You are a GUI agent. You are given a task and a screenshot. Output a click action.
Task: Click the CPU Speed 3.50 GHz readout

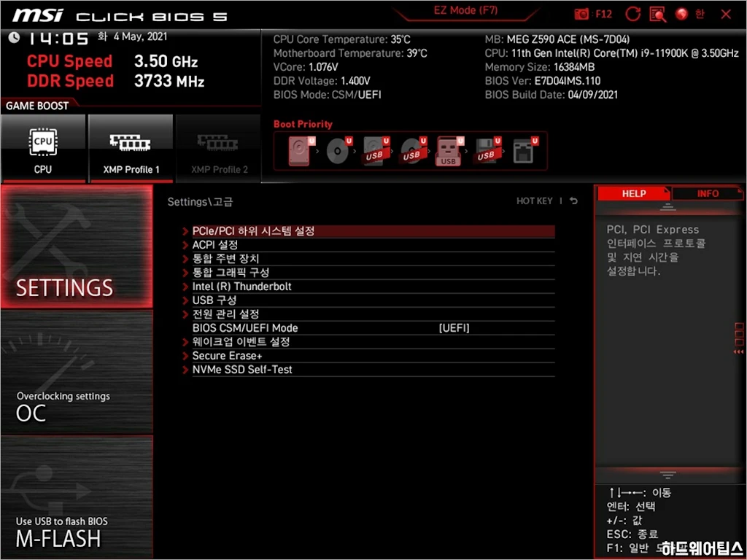(x=112, y=61)
